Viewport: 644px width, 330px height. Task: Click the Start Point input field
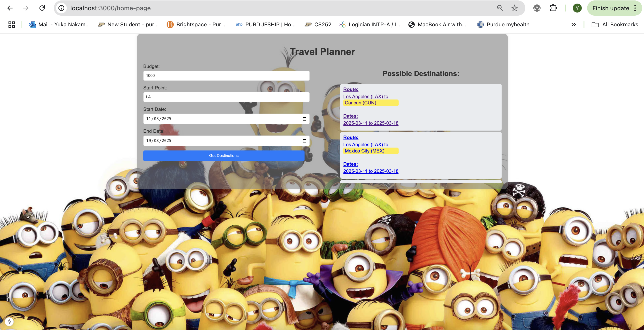click(226, 97)
